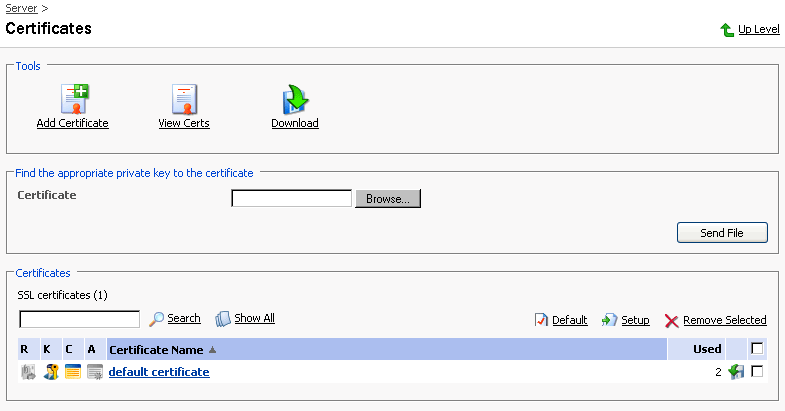Click the Send File button
The height and width of the screenshot is (411, 785).
(x=722, y=233)
